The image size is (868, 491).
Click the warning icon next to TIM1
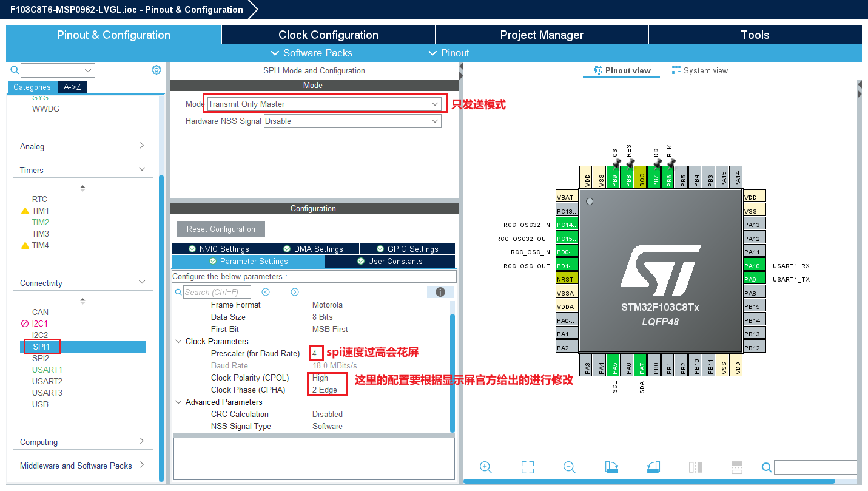coord(25,211)
